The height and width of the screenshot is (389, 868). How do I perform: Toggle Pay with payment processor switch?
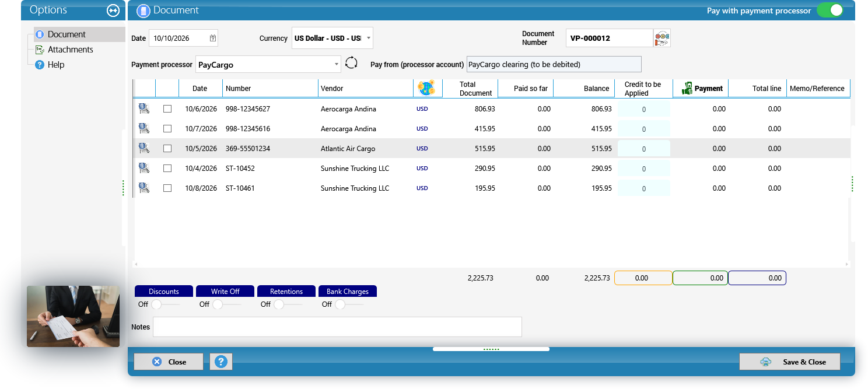click(x=829, y=10)
